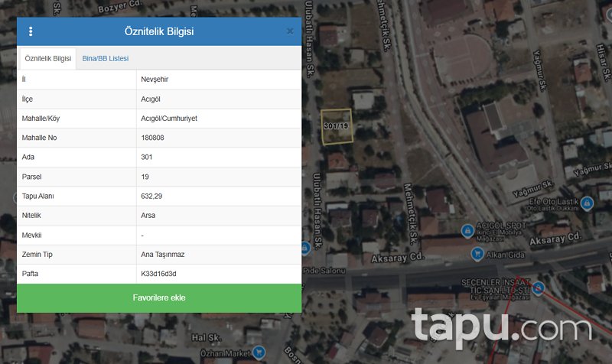Image resolution: width=612 pixels, height=364 pixels.
Task: Open the Bina/BB Listesi tab
Action: coord(106,59)
